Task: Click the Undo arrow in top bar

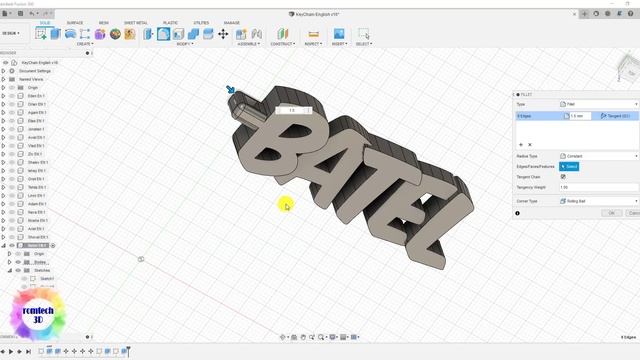Action: (32, 13)
